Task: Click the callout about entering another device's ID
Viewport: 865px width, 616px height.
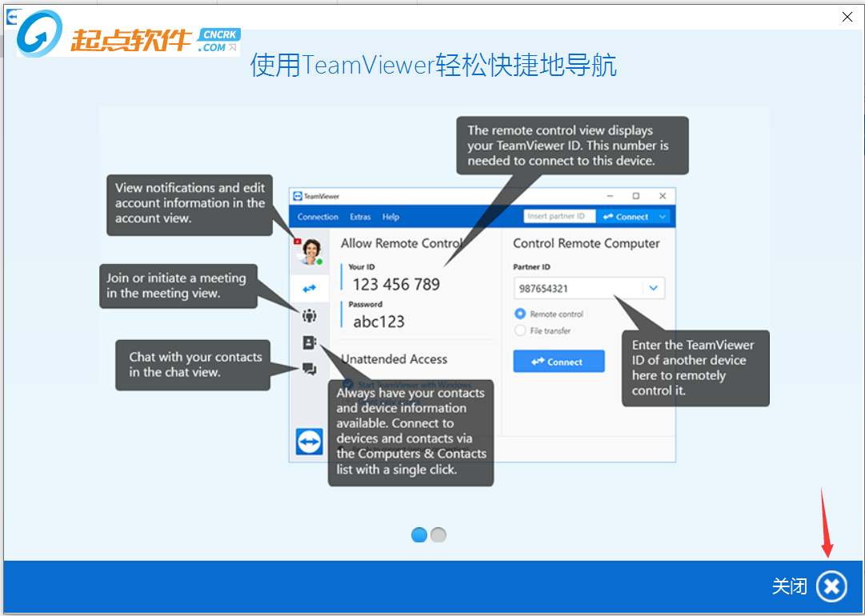Action: pyautogui.click(x=695, y=368)
